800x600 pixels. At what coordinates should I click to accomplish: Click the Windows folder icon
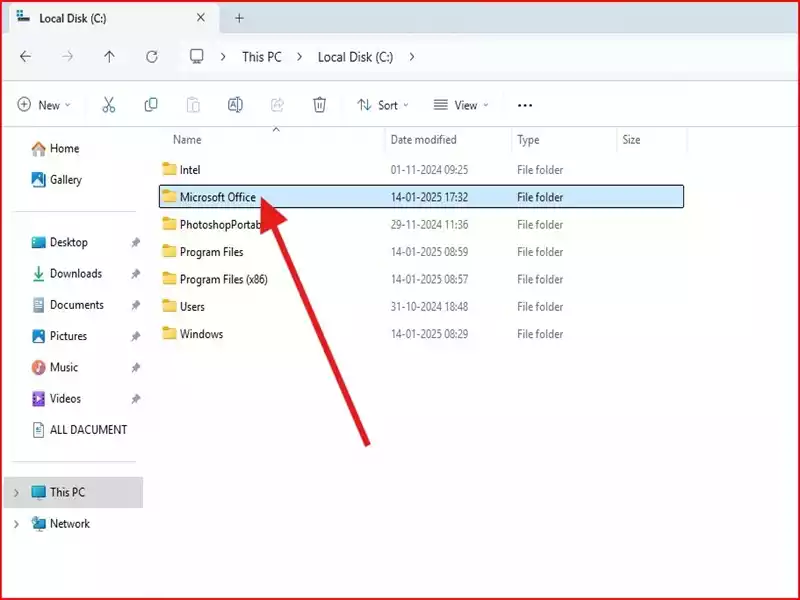169,333
